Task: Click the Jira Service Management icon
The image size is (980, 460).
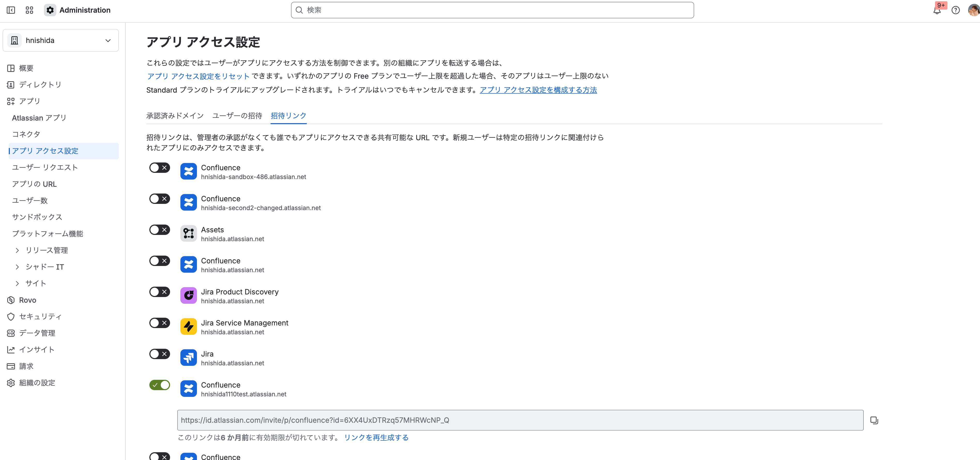Action: [x=188, y=327]
